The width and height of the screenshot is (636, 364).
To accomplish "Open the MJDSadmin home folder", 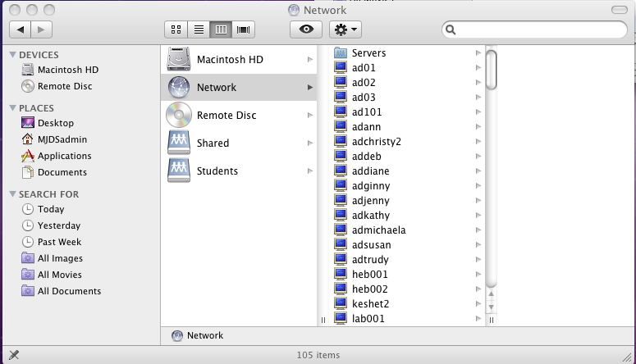I will tap(54, 139).
